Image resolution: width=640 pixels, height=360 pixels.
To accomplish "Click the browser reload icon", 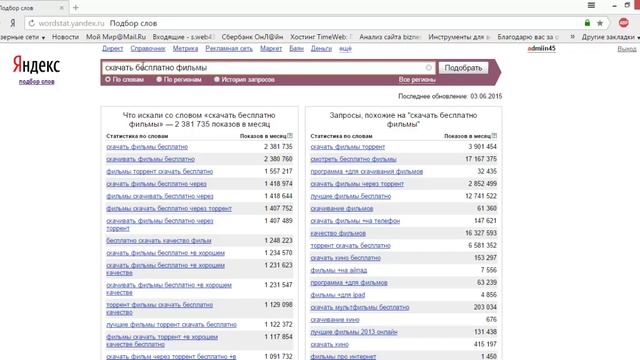I will (x=31, y=23).
